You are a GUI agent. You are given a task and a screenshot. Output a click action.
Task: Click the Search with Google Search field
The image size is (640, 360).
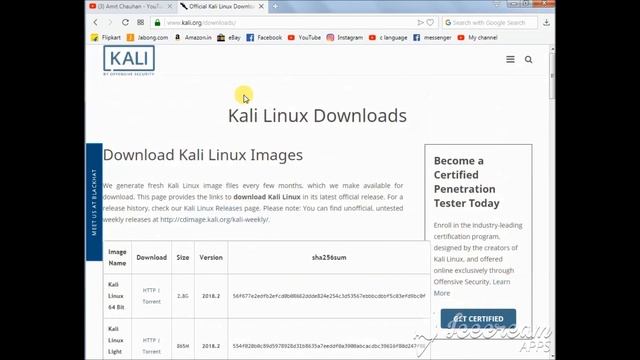(489, 22)
